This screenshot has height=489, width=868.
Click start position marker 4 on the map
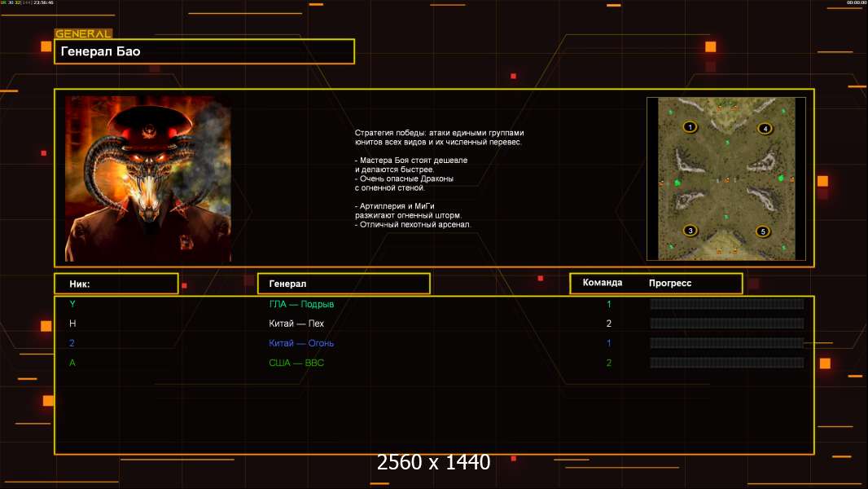(765, 128)
